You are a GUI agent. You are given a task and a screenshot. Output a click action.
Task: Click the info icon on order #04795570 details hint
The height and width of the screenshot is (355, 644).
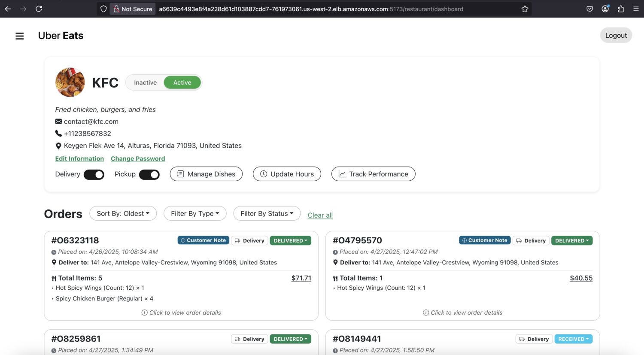point(426,313)
